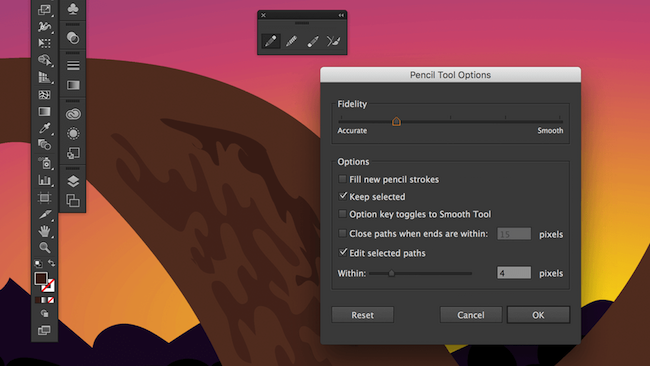Uncheck the Keep selected checkbox
650x366 pixels.
342,196
